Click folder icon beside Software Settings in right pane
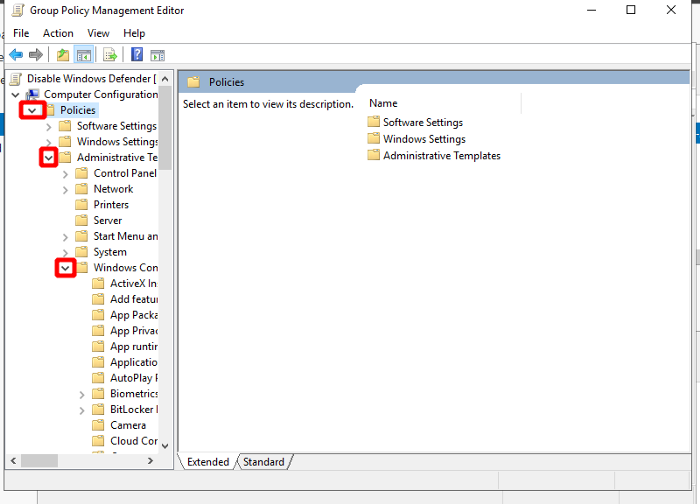Viewport: 700px width, 504px height. coord(374,121)
